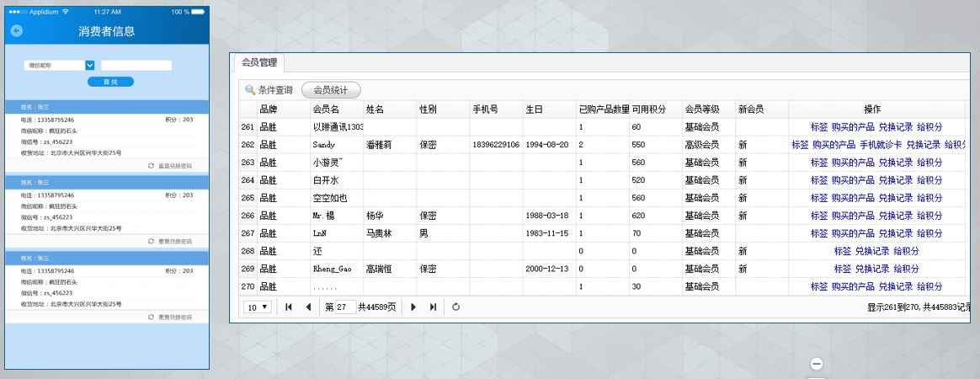
Task: Switch to the 会员管理 tab
Action: 259,62
